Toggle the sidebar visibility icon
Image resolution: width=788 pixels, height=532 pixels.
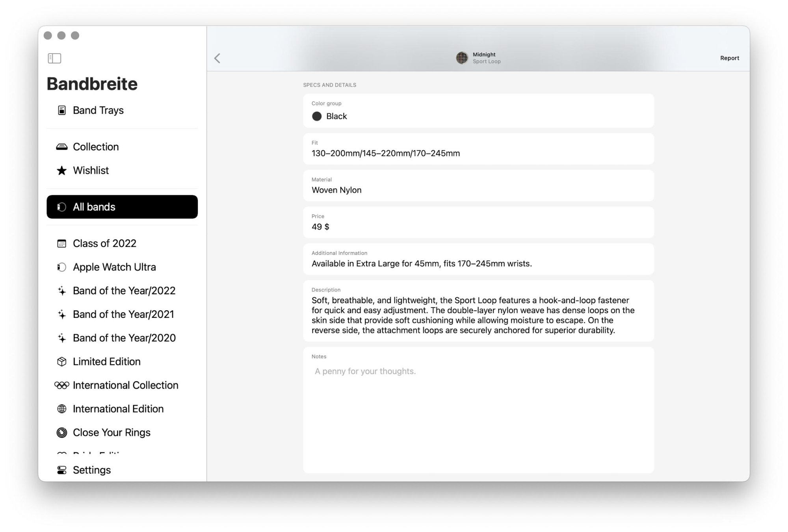tap(54, 58)
